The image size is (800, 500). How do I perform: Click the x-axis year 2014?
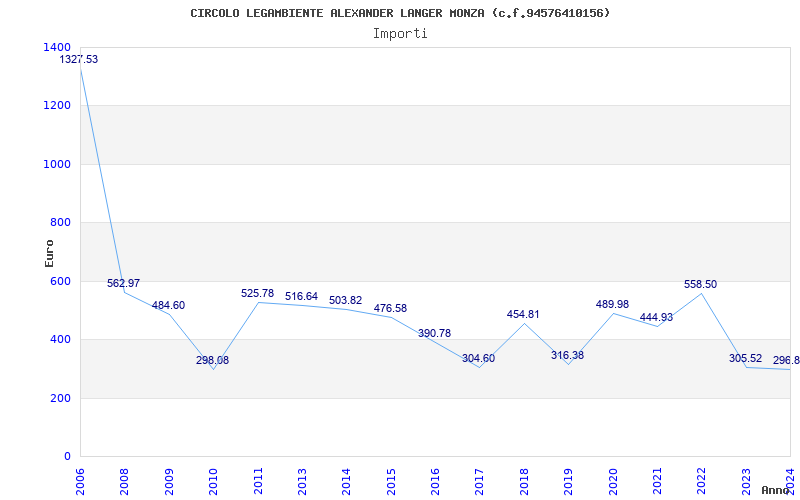point(346,481)
